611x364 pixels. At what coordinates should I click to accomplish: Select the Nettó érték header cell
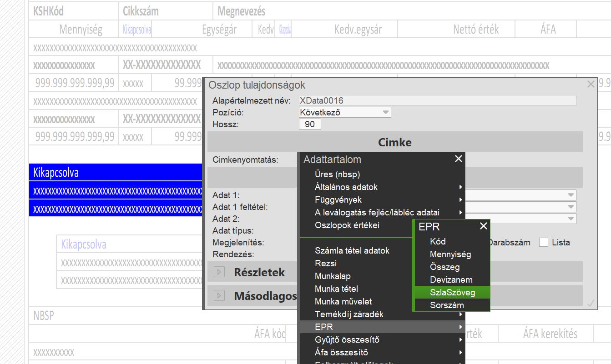pos(456,30)
